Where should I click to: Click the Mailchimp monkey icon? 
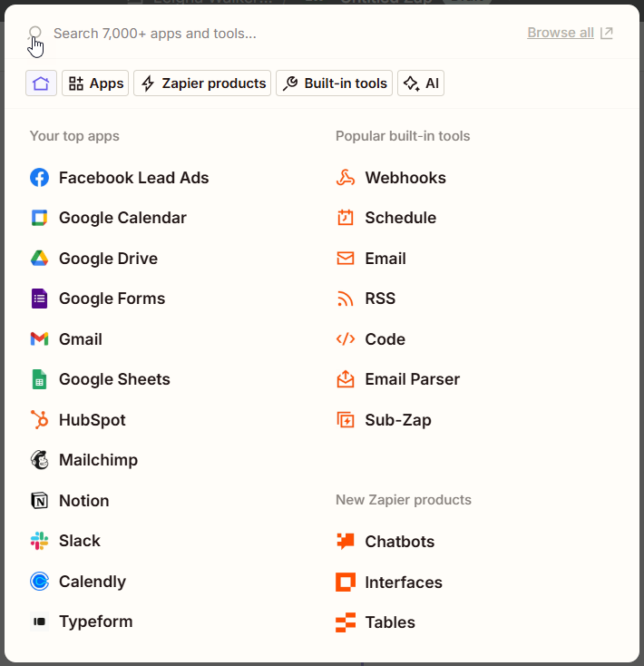tap(40, 460)
